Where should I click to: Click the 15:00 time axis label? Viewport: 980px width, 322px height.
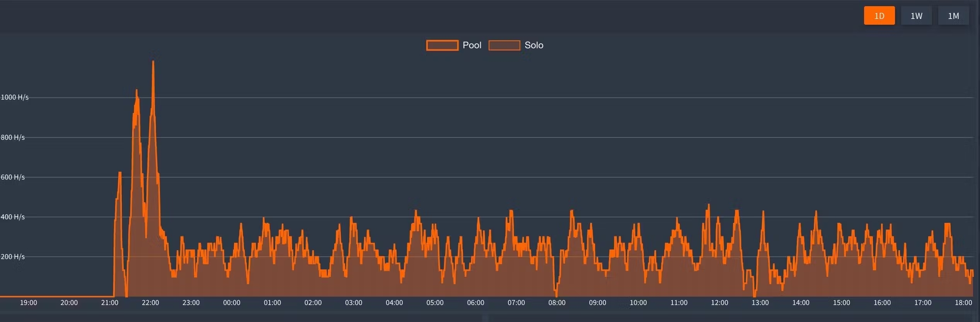point(842,303)
